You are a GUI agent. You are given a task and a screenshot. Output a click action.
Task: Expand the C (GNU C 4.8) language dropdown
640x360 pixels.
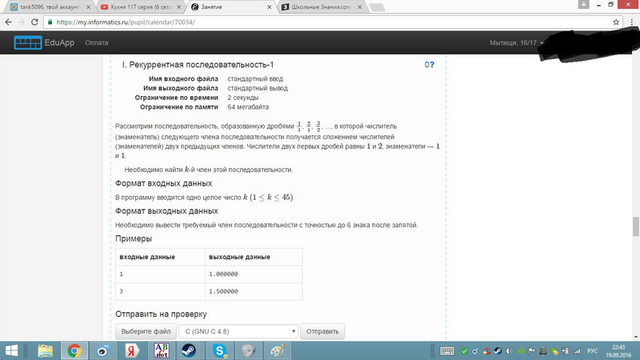238,331
